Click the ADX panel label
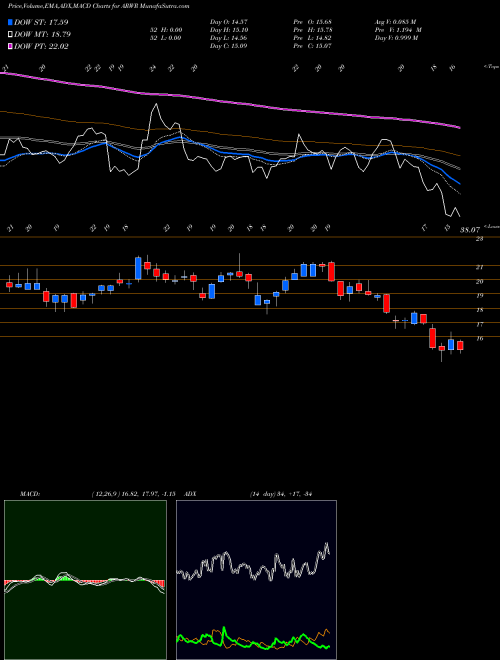The height and width of the screenshot is (660, 500). pos(190,494)
